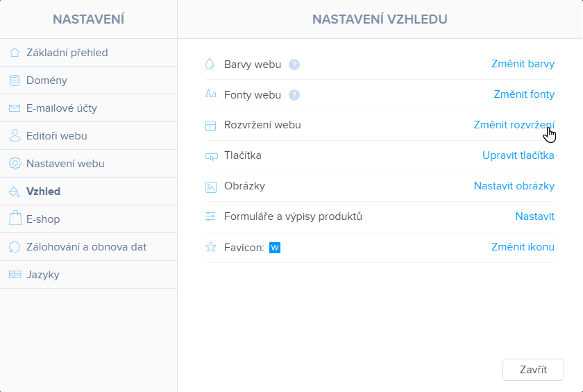Open Zálohování a obnova dat section
583x392 pixels.
pos(89,247)
